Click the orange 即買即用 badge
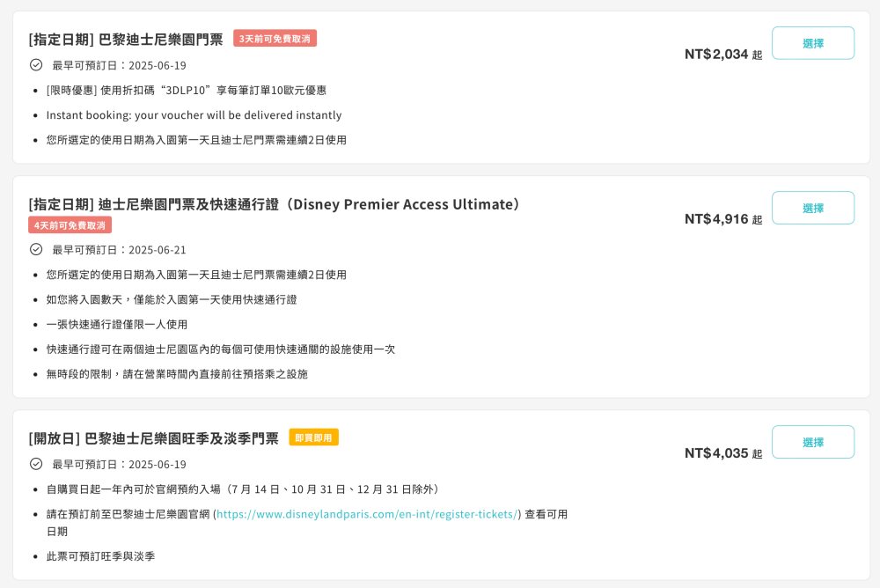The width and height of the screenshot is (880, 588). (x=313, y=437)
